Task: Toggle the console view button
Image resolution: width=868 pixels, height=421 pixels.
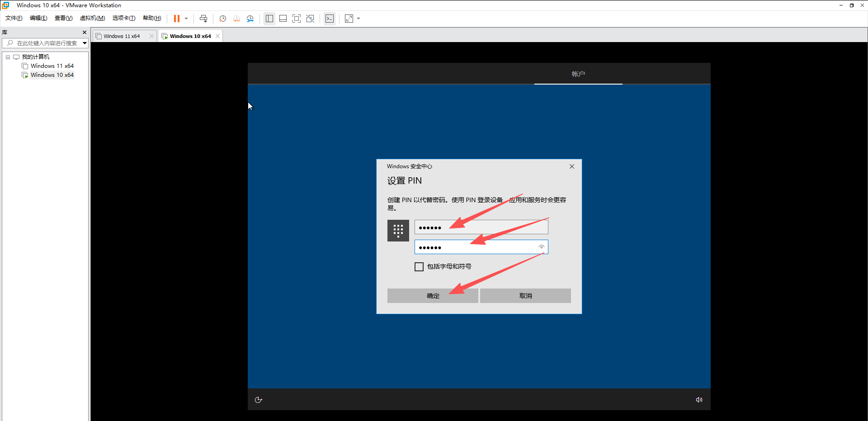Action: (x=330, y=19)
